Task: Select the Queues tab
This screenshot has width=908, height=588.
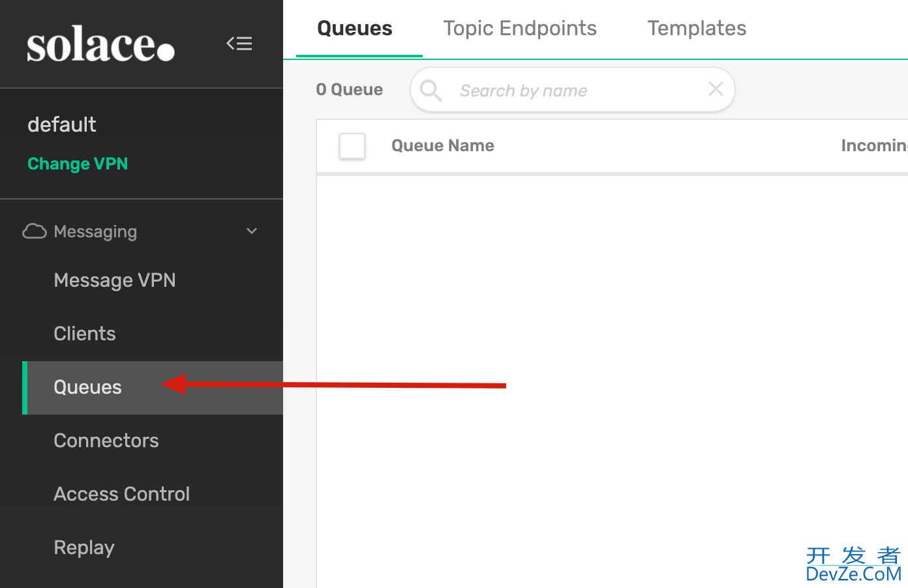Action: click(x=355, y=28)
